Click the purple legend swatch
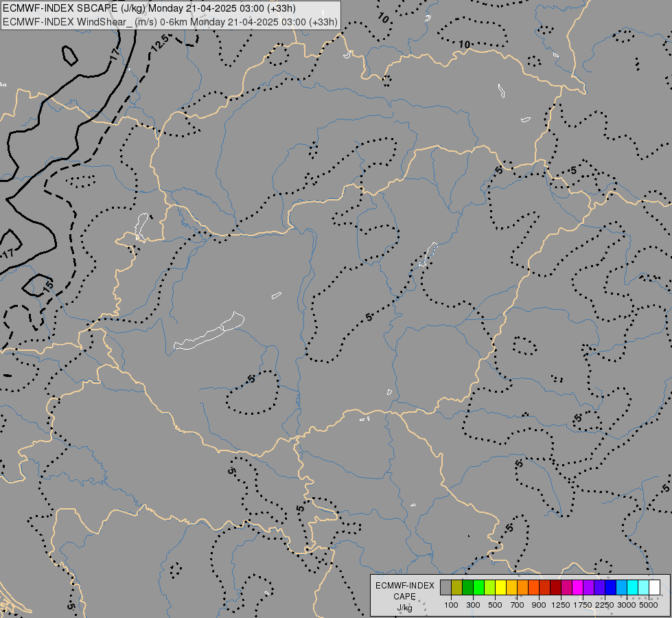Screen dimensions: 672x618 point(588,588)
